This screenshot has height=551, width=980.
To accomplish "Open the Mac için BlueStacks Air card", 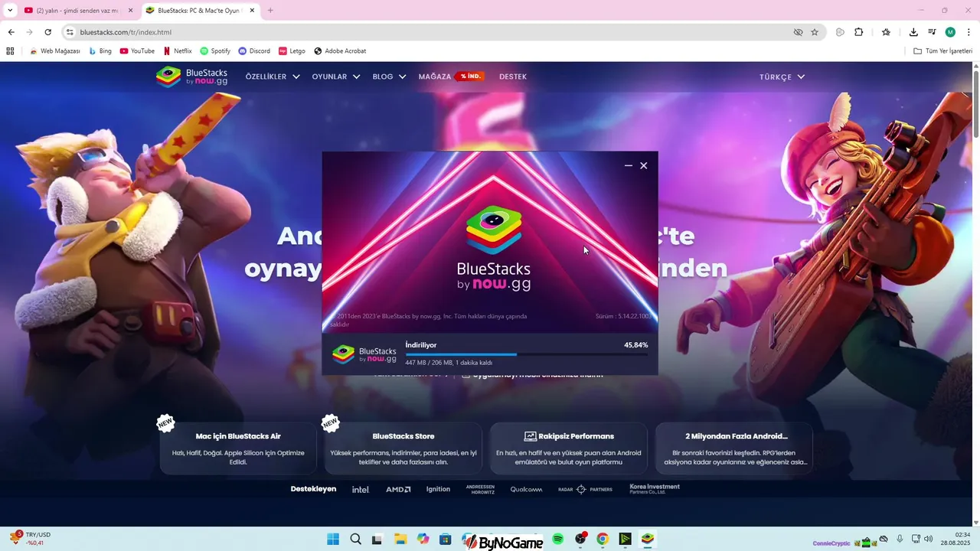I will (x=238, y=448).
